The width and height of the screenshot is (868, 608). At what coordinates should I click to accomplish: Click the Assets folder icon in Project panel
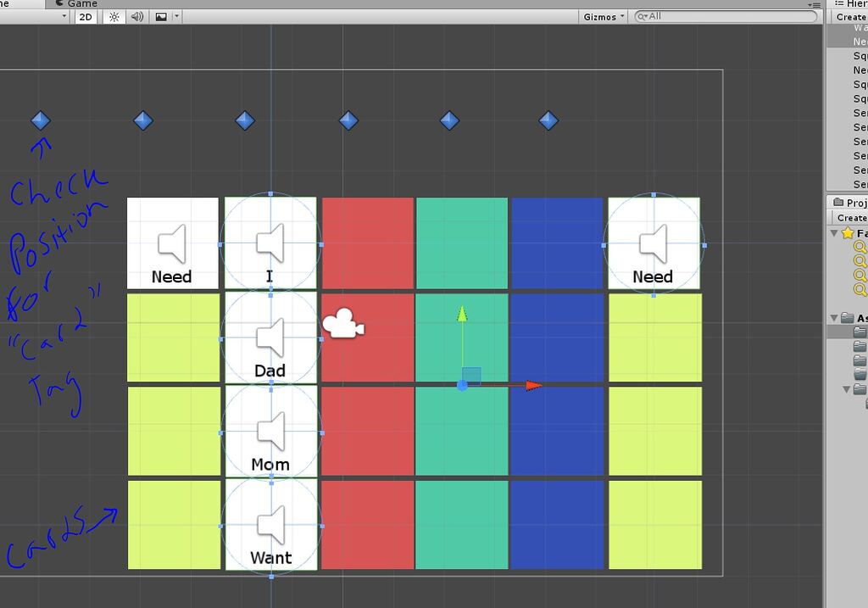click(848, 315)
